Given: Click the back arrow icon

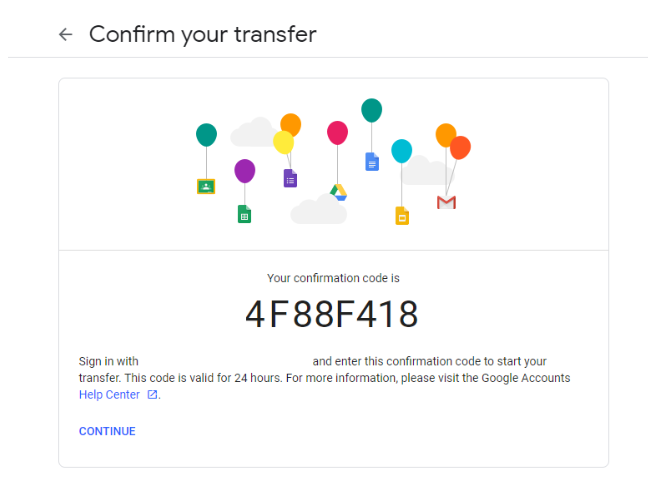Looking at the screenshot, I should (x=66, y=34).
